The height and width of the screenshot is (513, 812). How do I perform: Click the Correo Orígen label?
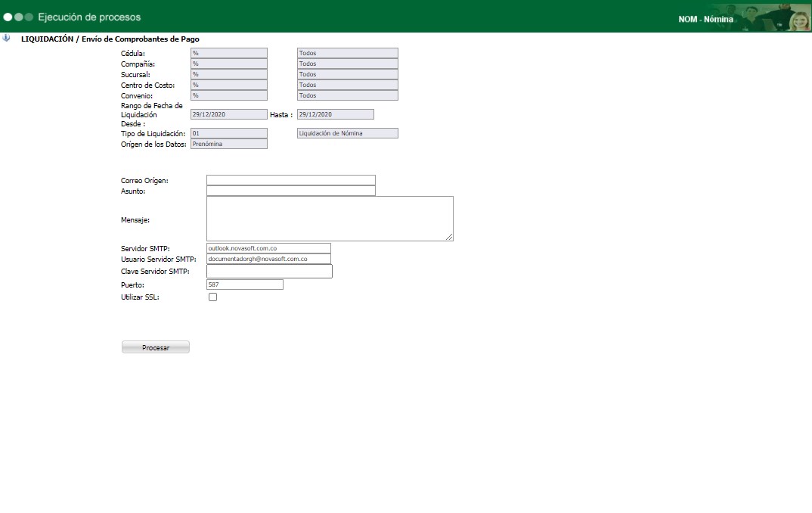point(144,181)
